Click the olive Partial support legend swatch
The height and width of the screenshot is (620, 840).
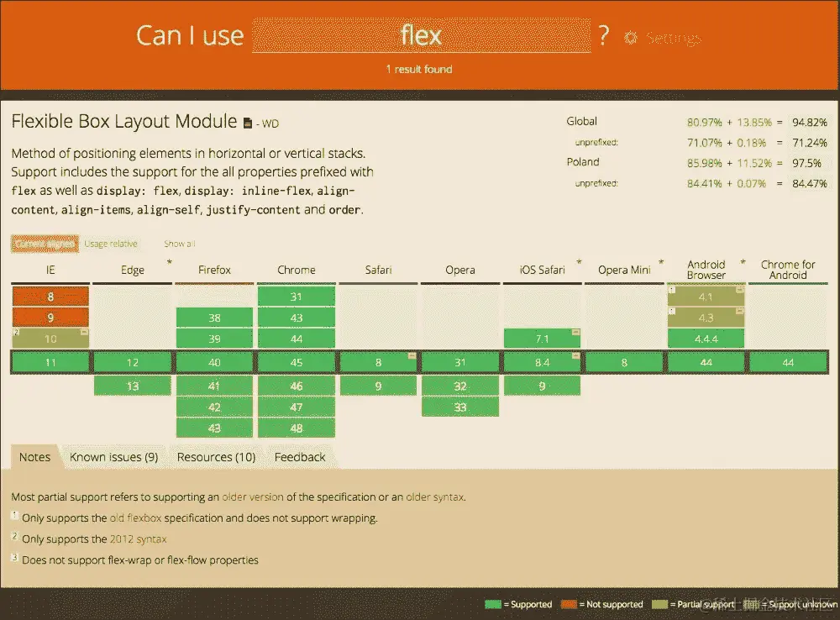[660, 605]
